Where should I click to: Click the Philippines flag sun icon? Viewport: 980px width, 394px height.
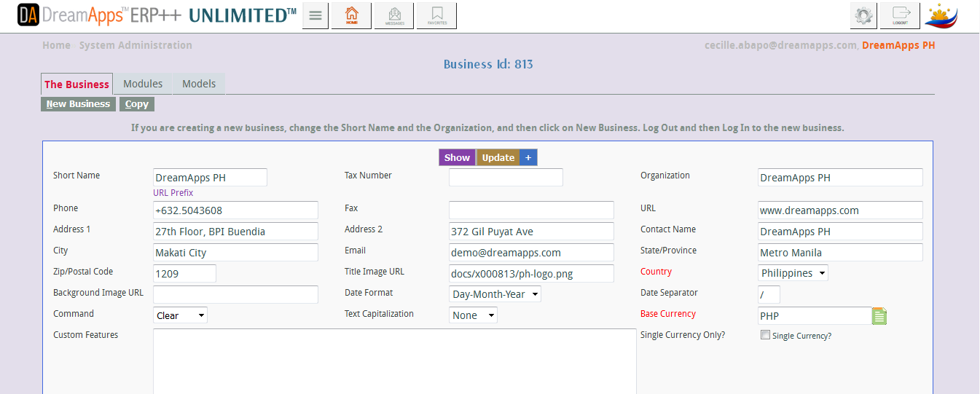click(x=941, y=16)
